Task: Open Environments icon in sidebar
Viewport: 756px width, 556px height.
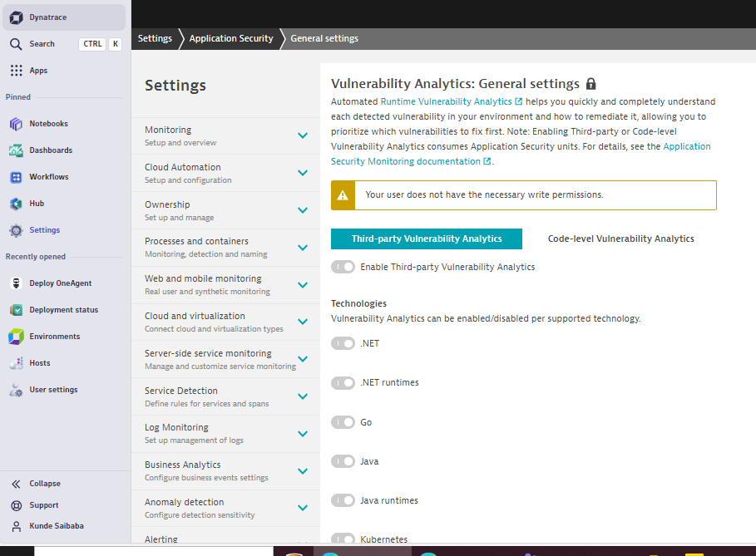Action: [x=16, y=337]
